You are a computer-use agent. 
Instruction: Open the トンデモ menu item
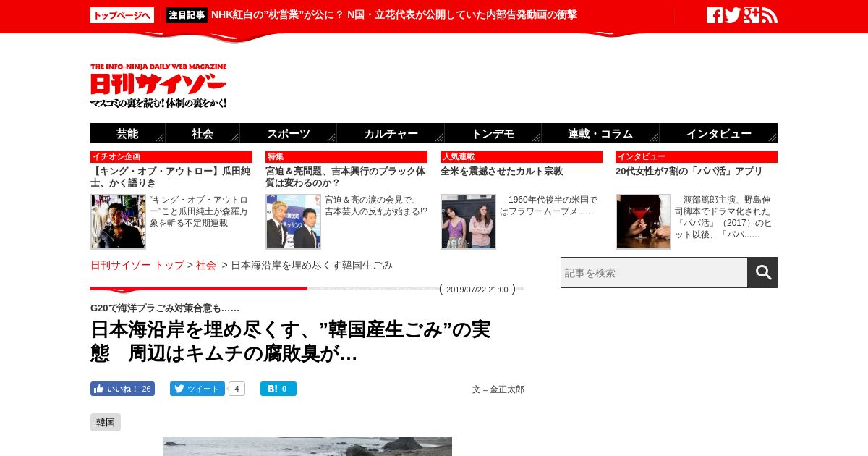click(x=493, y=133)
